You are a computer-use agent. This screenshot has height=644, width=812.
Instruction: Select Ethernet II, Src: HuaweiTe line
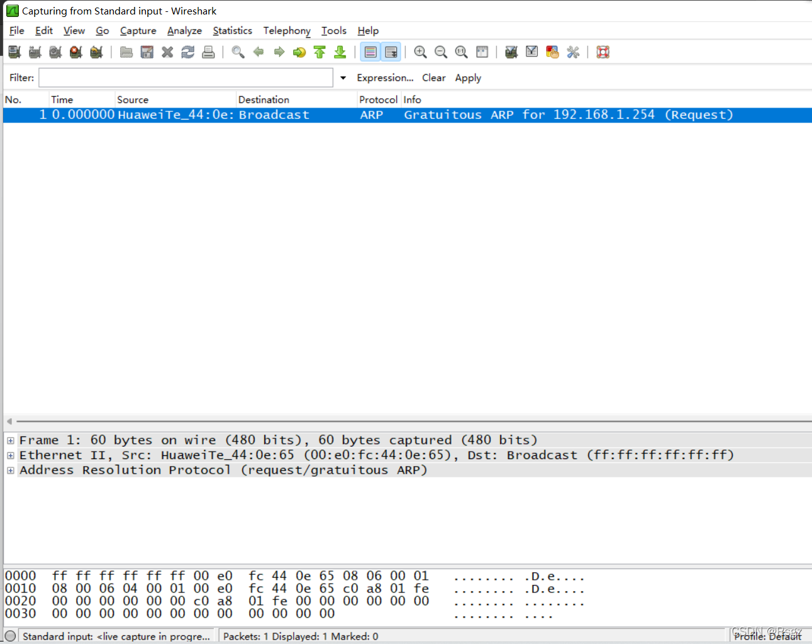click(377, 455)
